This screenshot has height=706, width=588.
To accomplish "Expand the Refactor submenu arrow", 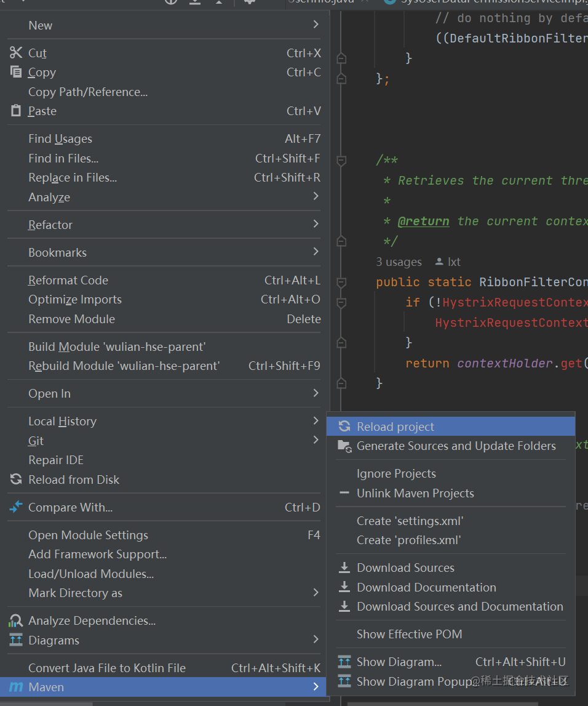I will tap(316, 224).
